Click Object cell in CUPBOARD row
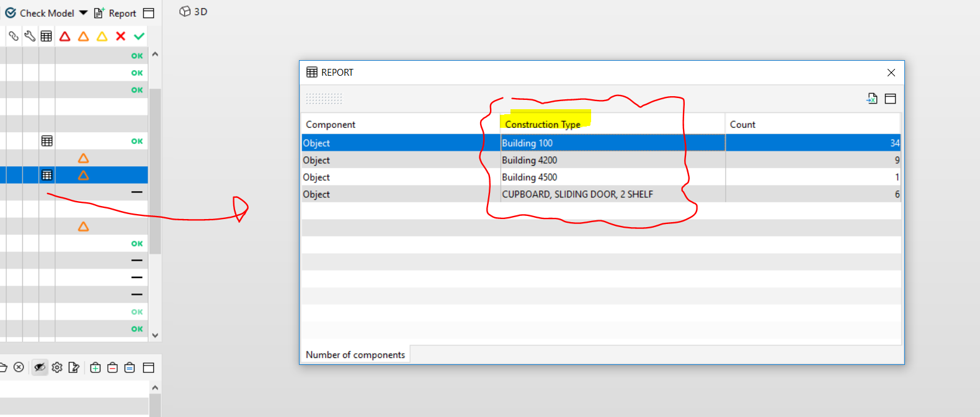The width and height of the screenshot is (980, 417). click(401, 194)
